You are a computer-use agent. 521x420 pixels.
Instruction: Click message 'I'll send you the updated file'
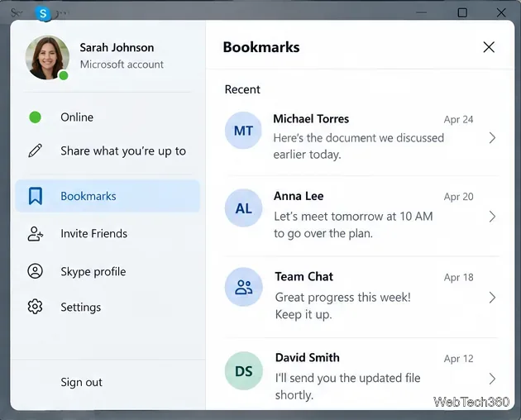click(347, 378)
